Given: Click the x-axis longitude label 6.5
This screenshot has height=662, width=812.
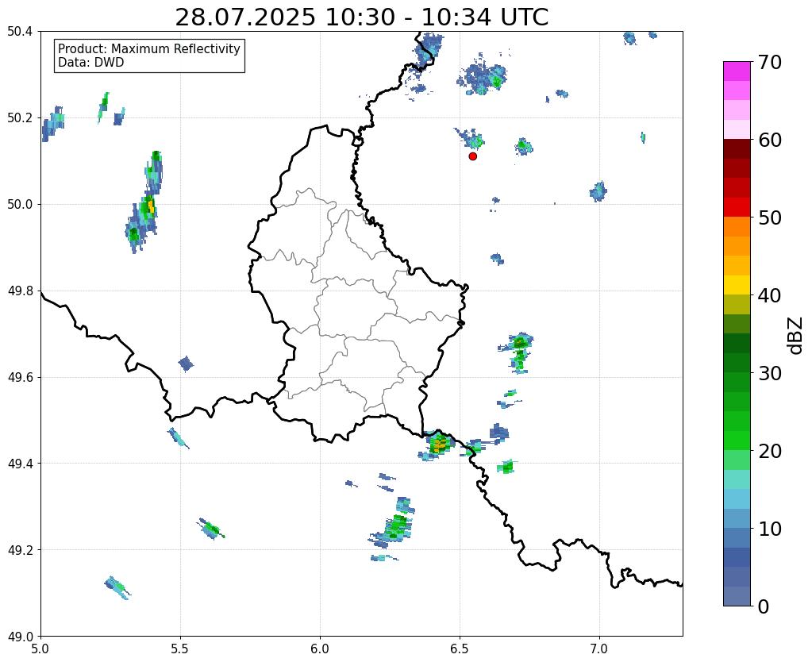Looking at the screenshot, I should coord(460,649).
